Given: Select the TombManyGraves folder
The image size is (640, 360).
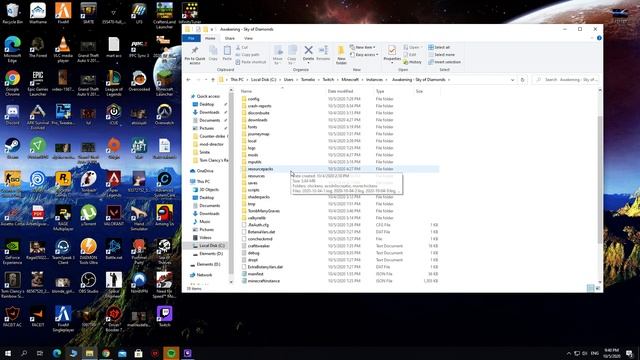Looking at the screenshot, I should (x=263, y=211).
